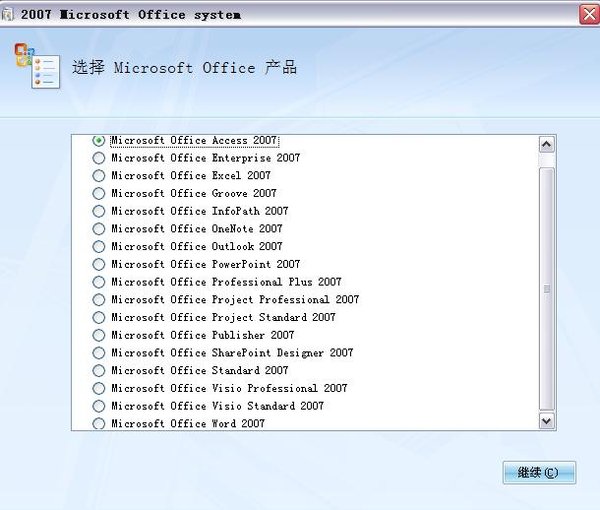Select Microsoft Office Enterprise 2007 radio button
Viewport: 600px width, 510px height.
click(x=98, y=158)
